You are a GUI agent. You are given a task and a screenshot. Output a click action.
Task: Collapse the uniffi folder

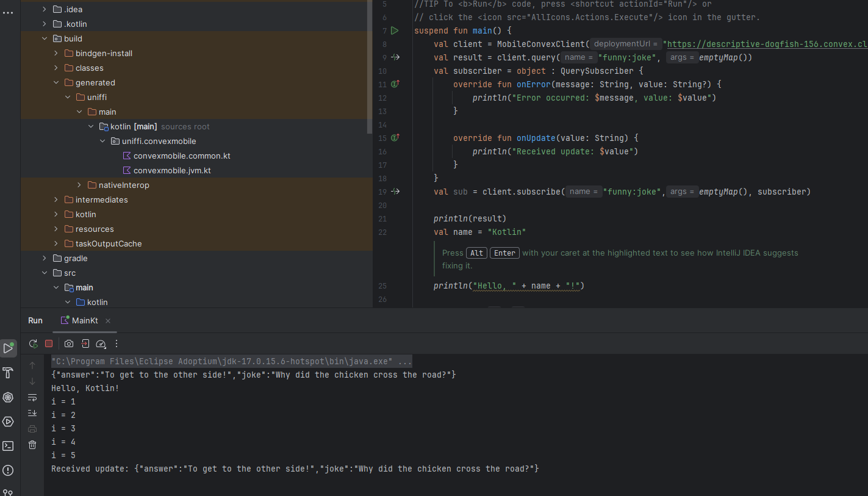(67, 97)
